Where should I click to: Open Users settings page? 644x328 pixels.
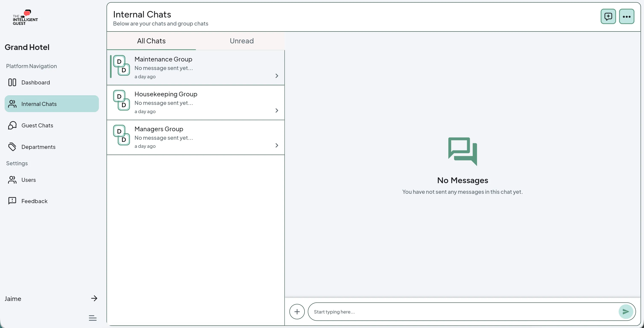(52, 180)
